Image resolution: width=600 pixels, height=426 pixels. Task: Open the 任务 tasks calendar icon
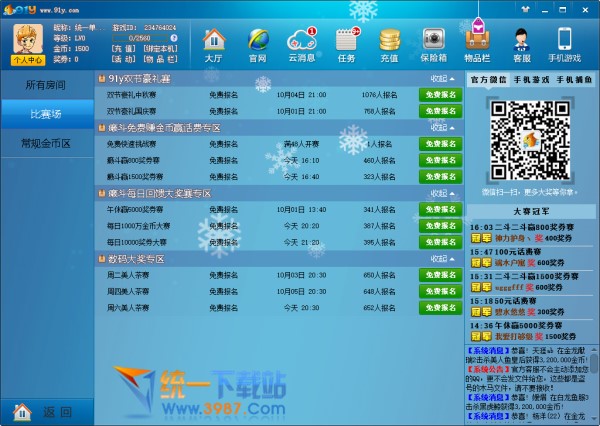(346, 44)
